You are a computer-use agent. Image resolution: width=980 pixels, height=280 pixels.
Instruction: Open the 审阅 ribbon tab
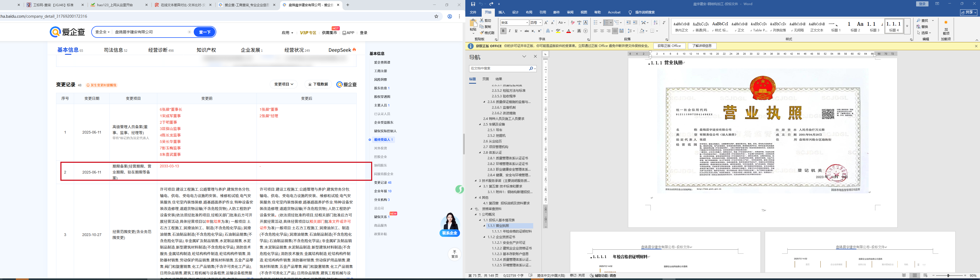570,13
